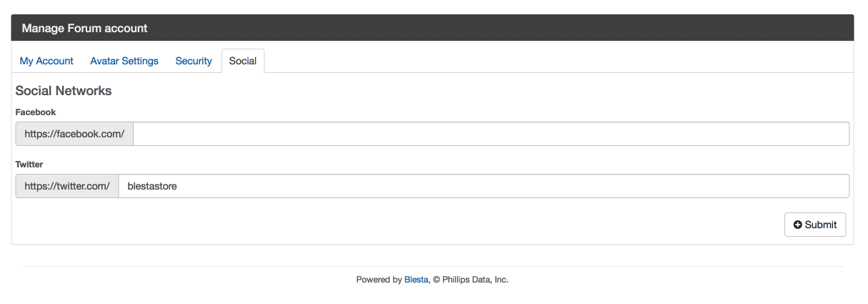
Task: Click the Phillips Data, Inc. footer text
Action: click(475, 280)
